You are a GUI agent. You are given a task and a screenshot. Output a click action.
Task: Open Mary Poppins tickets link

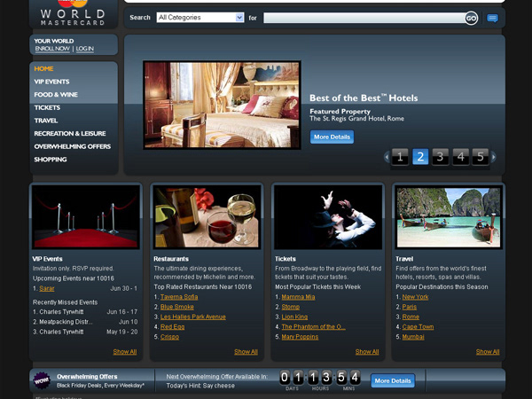[x=300, y=337]
